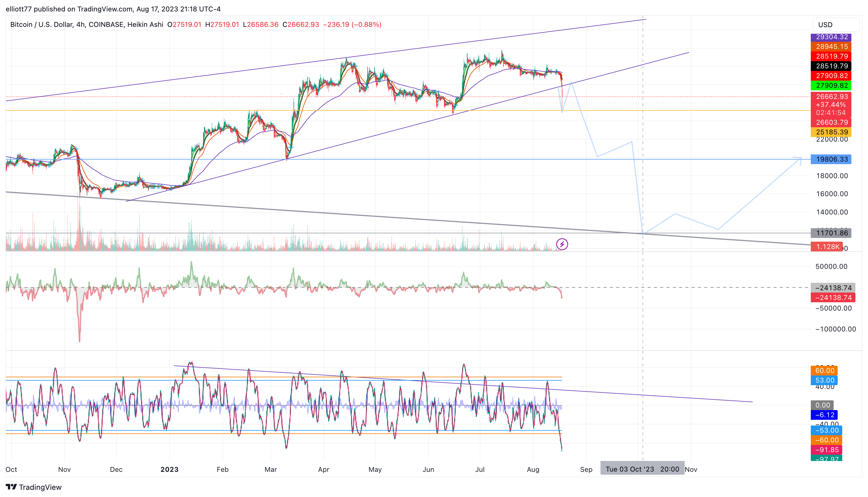Click the 50000.00 indicator axis value
Screen dimensions: 868x497
[x=831, y=267]
